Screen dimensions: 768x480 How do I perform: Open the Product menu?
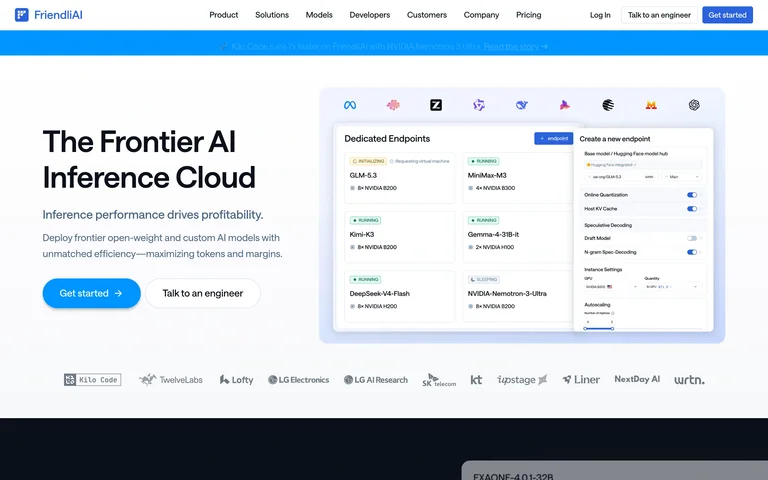224,15
